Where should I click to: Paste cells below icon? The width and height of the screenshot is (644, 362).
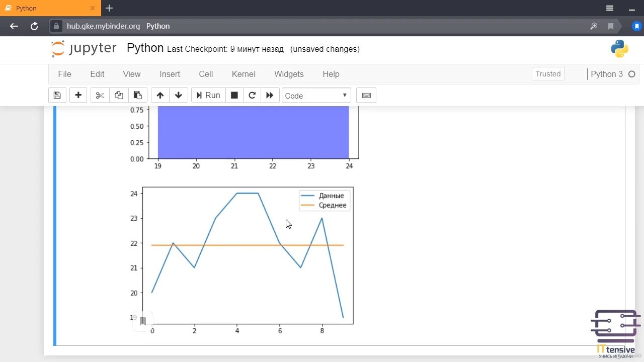pyautogui.click(x=137, y=95)
